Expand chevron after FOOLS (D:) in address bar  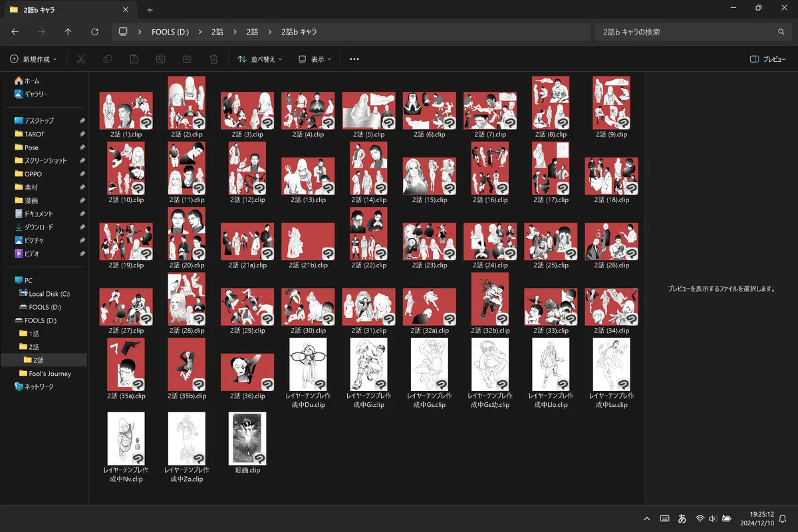199,32
